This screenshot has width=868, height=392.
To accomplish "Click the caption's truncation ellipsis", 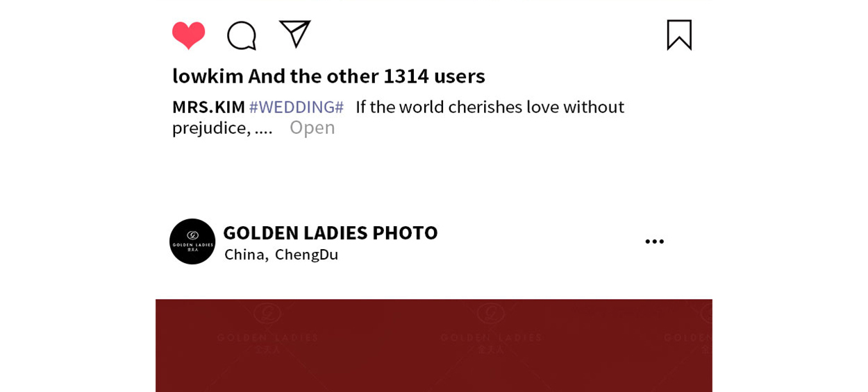I will point(264,129).
